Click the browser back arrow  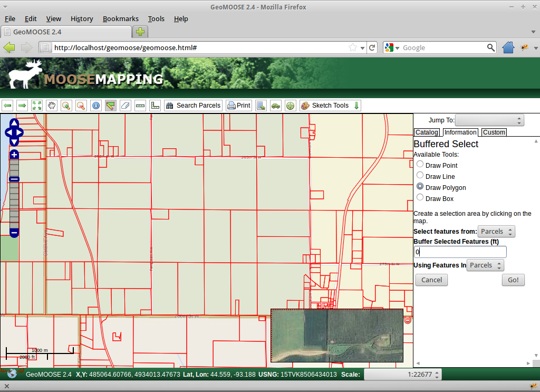[9, 47]
